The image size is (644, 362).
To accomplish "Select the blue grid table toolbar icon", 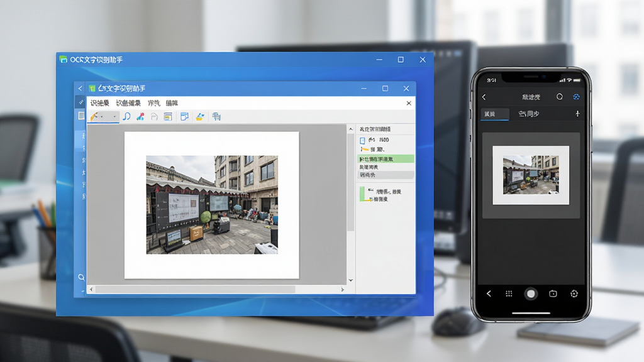I will [216, 116].
